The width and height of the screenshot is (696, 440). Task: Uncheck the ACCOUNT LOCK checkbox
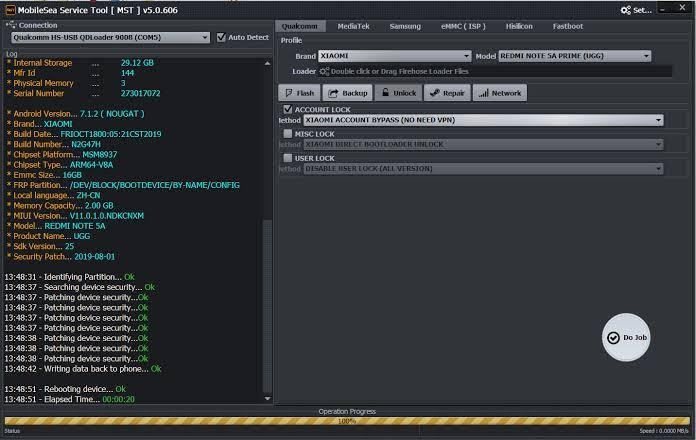tap(288, 109)
